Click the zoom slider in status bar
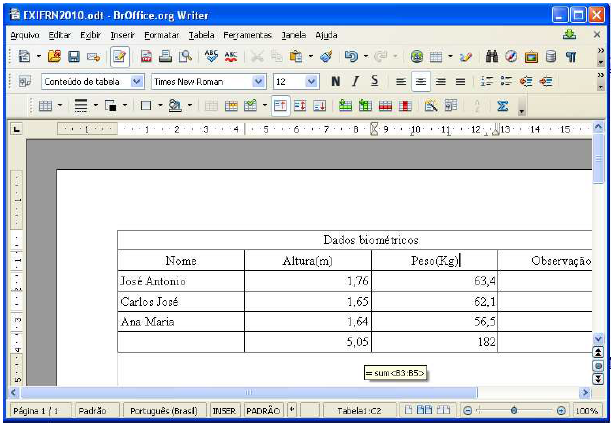The width and height of the screenshot is (611, 424). (x=513, y=410)
